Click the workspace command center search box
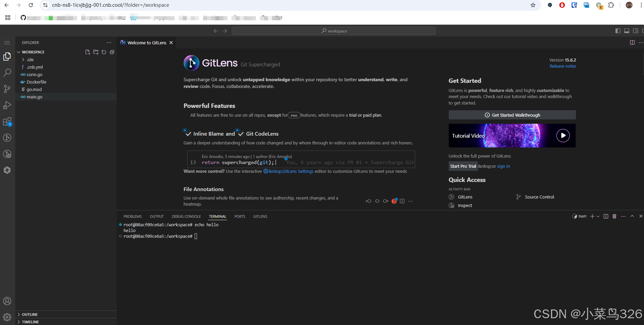 (333, 31)
